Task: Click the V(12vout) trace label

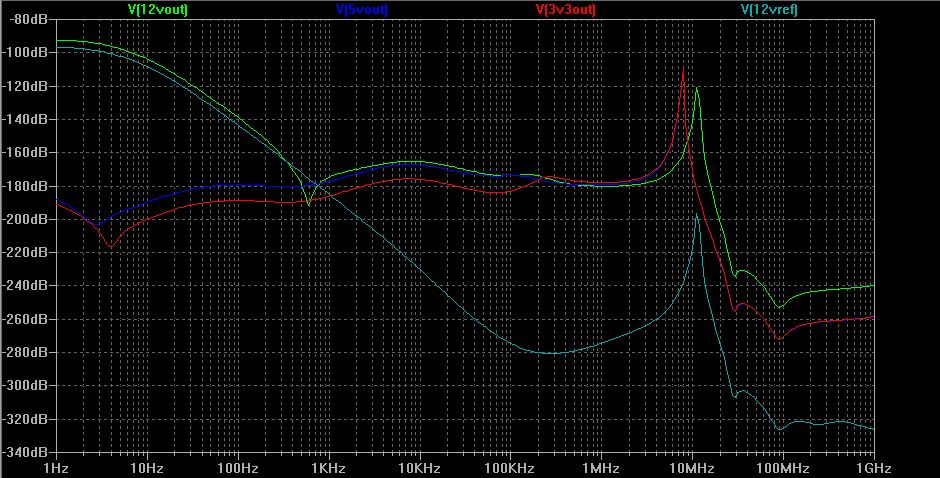Action: (158, 10)
